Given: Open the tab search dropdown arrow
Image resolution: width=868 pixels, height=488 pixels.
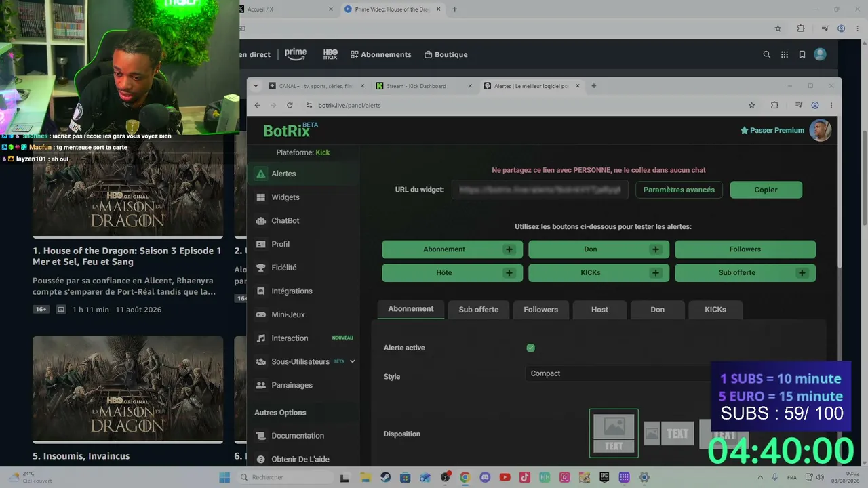Looking at the screenshot, I should click(x=256, y=86).
